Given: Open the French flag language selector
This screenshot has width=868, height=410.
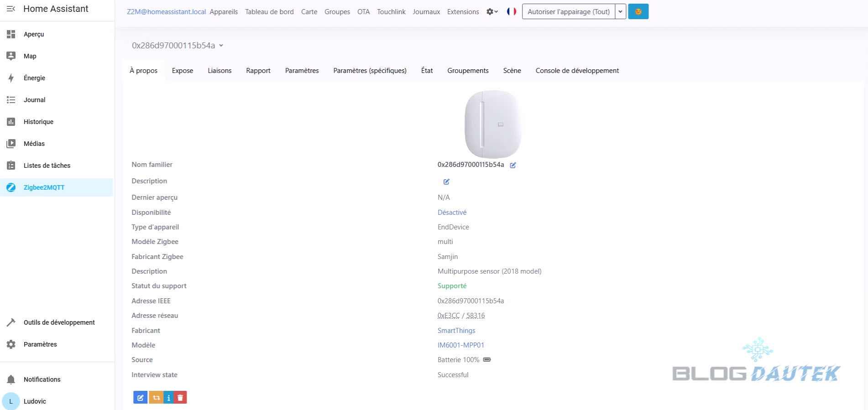Looking at the screenshot, I should pos(511,11).
